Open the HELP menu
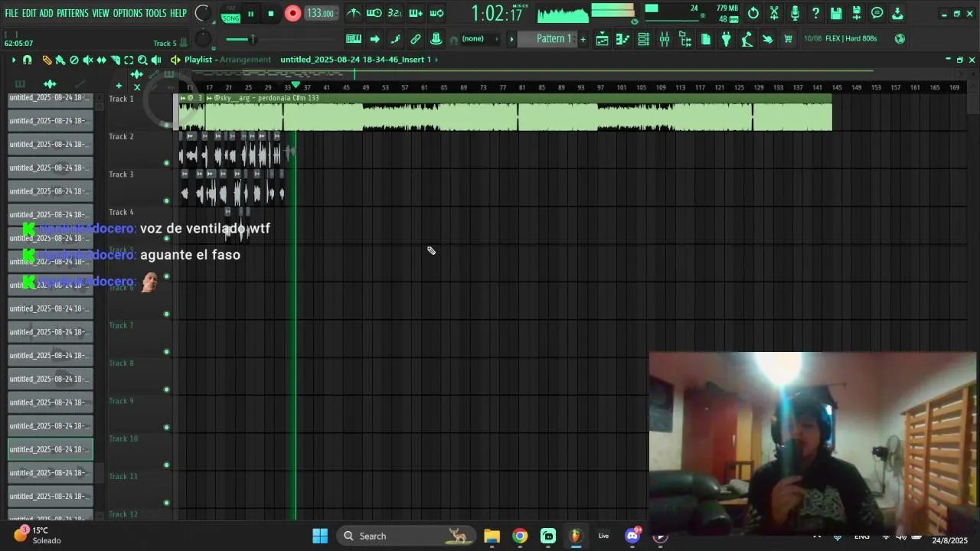This screenshot has height=551, width=980. (178, 13)
